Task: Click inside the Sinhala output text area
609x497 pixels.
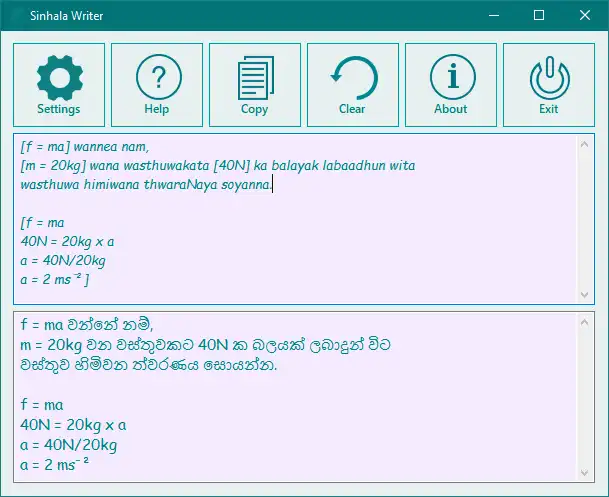Action: point(295,397)
